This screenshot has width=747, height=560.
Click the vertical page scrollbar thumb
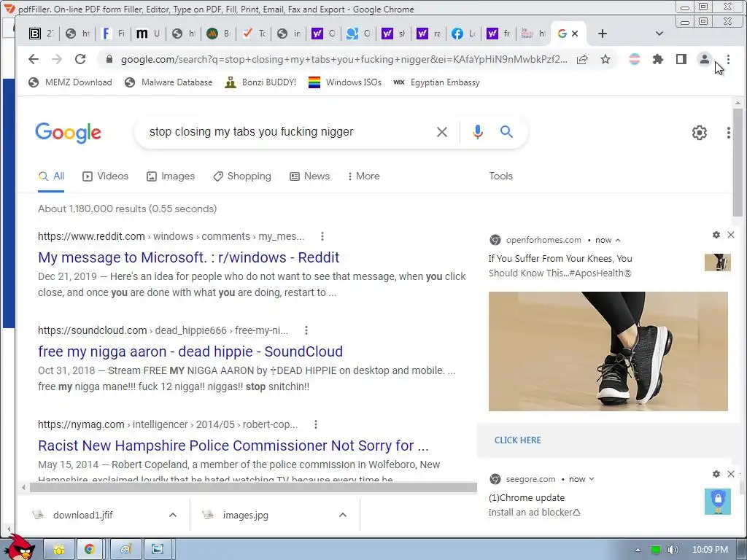(x=738, y=162)
